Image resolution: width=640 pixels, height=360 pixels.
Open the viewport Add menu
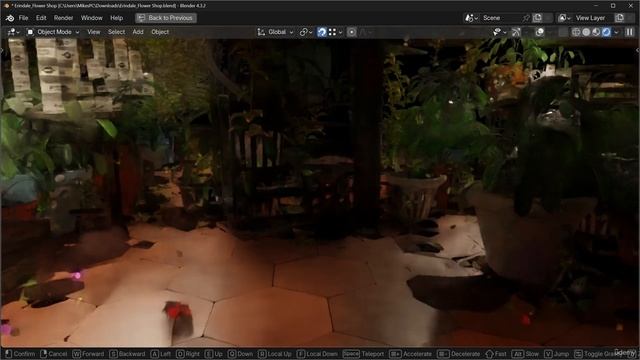click(138, 32)
